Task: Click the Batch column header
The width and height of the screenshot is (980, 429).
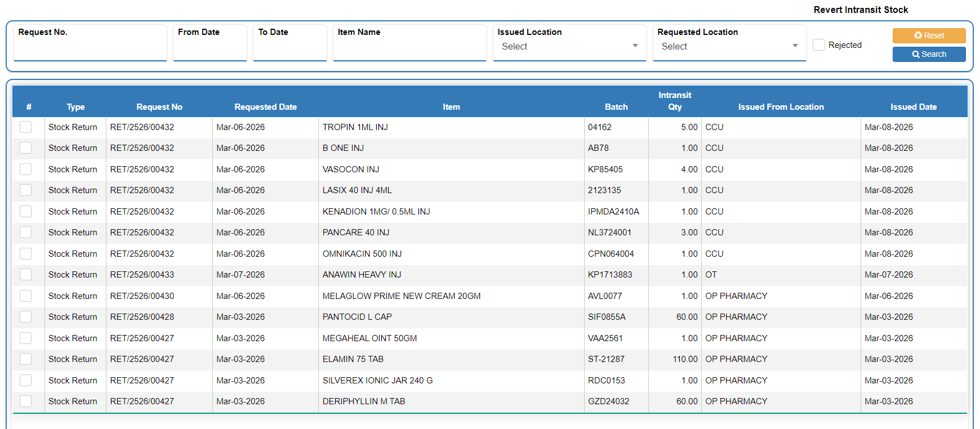Action: click(x=616, y=107)
